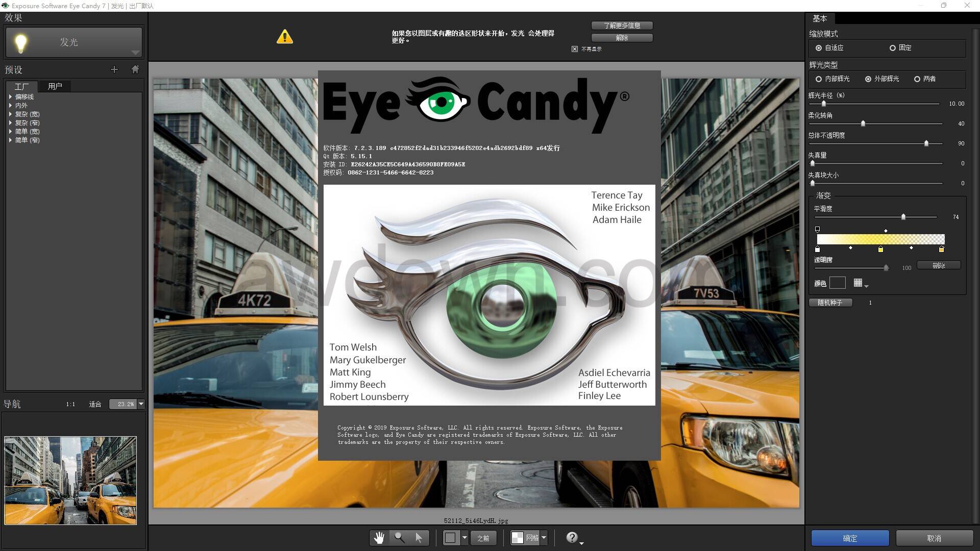Select the Zoom magnifier tool
Screen dimensions: 980x551
coord(399,537)
